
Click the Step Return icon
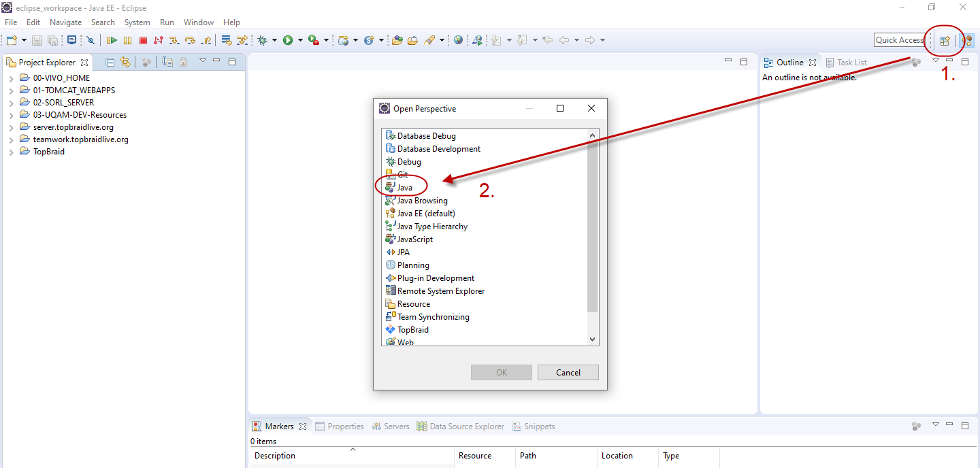tap(206, 40)
